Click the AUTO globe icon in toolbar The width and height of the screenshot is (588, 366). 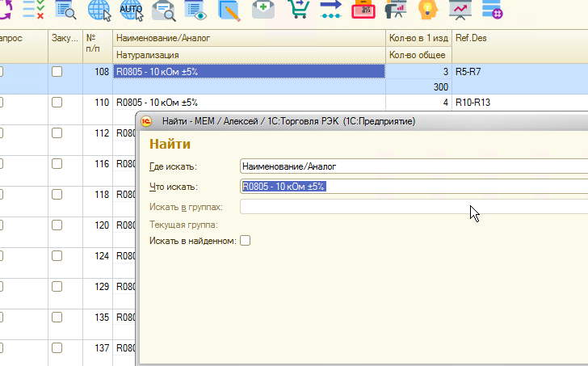(131, 10)
